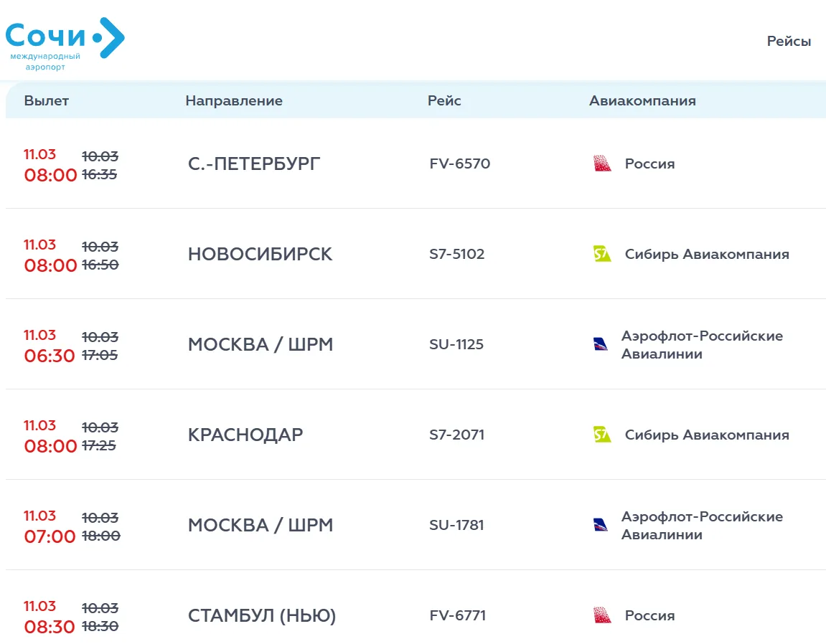This screenshot has width=826, height=644.
Task: Click flight number SU-1781
Action: pos(456,526)
